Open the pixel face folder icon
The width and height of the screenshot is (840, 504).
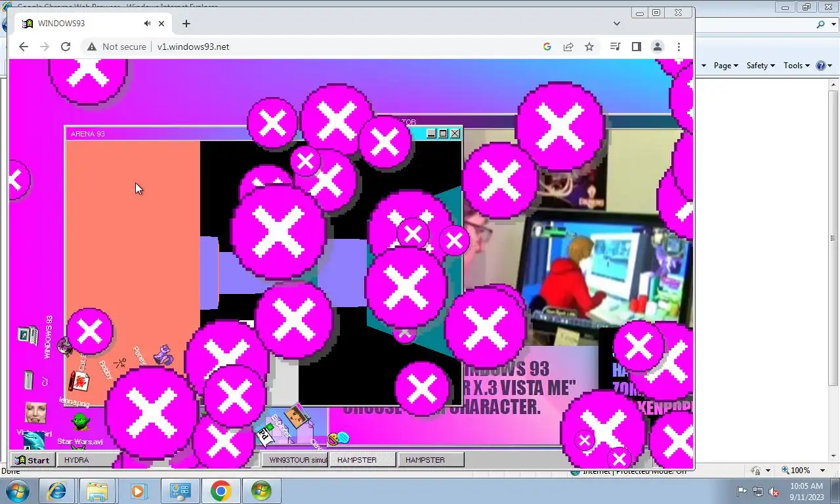pos(297,415)
